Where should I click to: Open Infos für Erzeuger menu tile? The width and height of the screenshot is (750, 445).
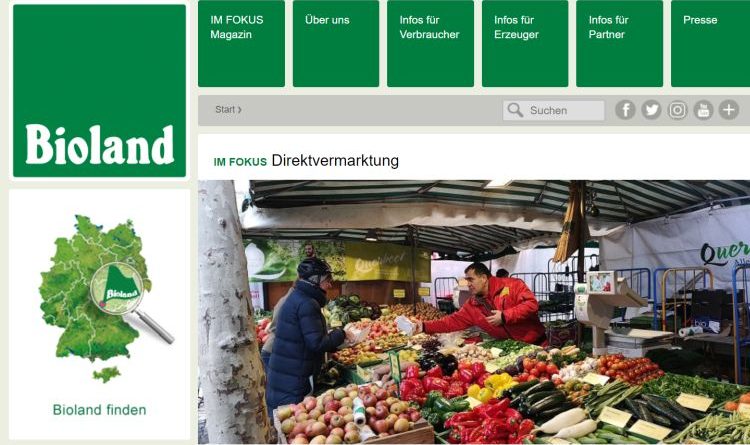pyautogui.click(x=525, y=44)
